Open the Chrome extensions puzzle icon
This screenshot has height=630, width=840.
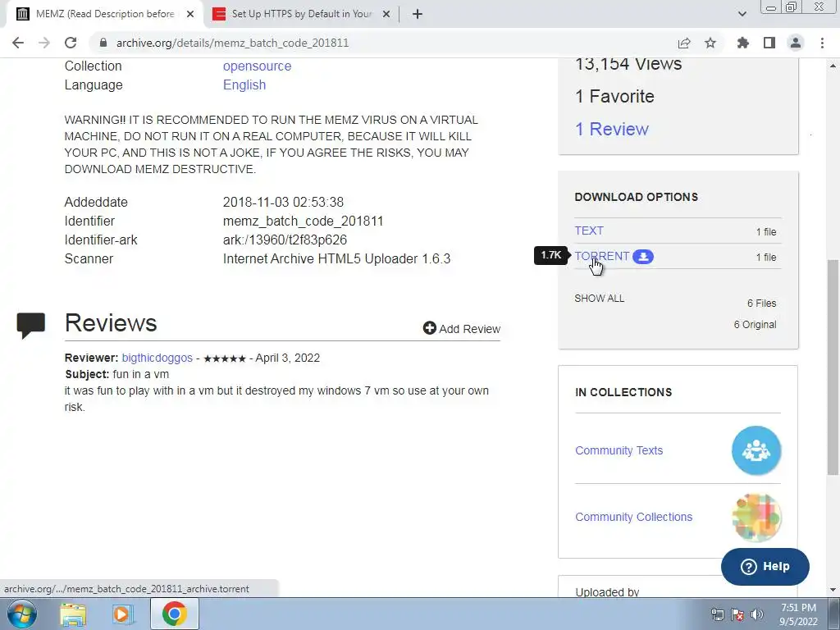[x=743, y=43]
